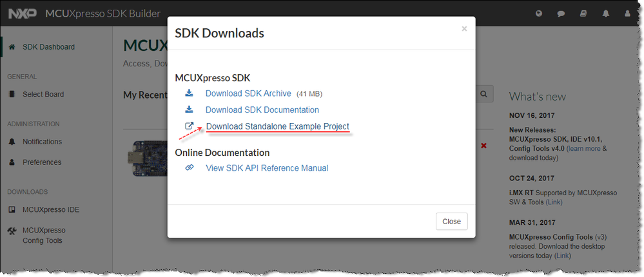
Task: Go to Preferences in sidebar
Action: click(x=42, y=162)
